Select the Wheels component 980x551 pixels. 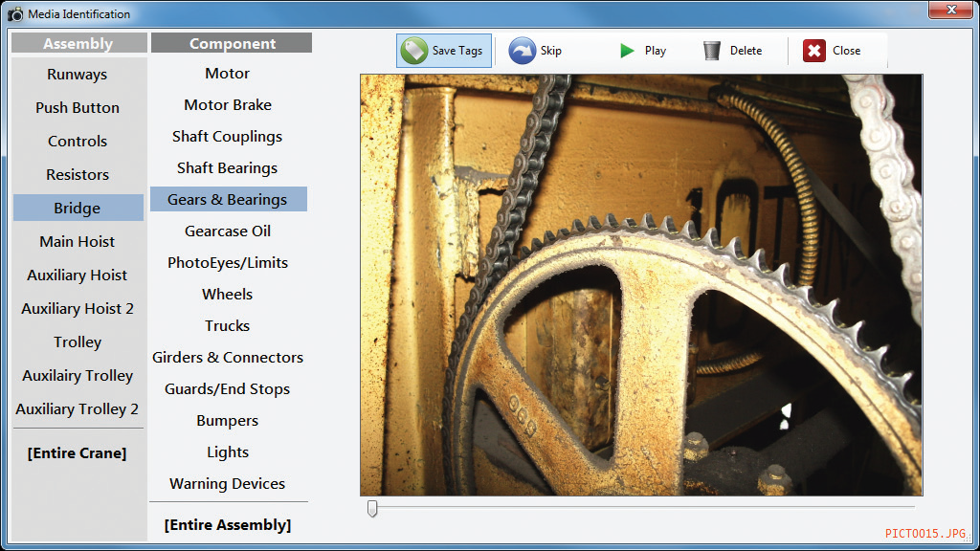228,295
